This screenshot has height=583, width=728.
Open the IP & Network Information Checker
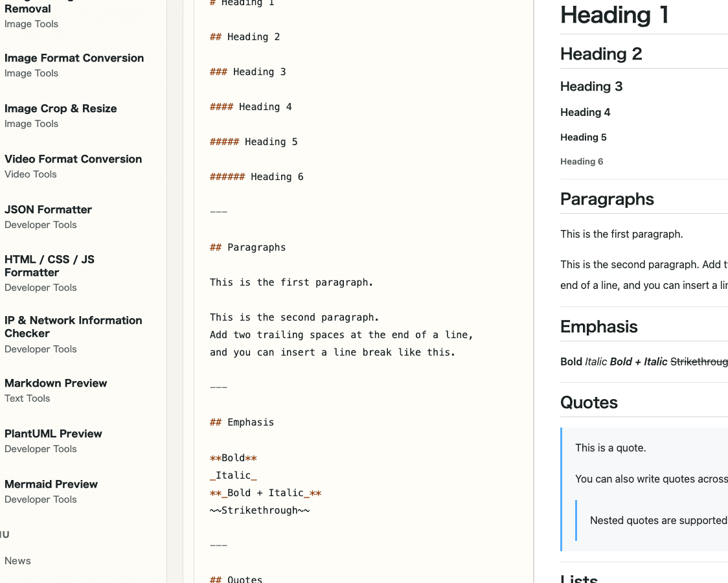(x=73, y=326)
